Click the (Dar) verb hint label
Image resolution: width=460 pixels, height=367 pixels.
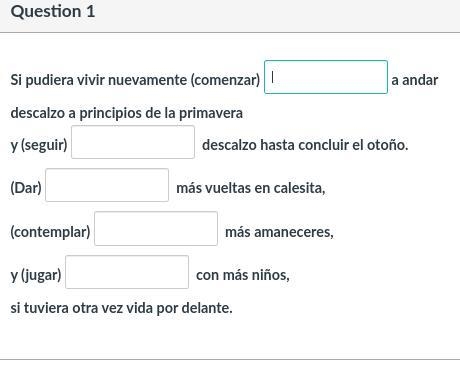(26, 188)
